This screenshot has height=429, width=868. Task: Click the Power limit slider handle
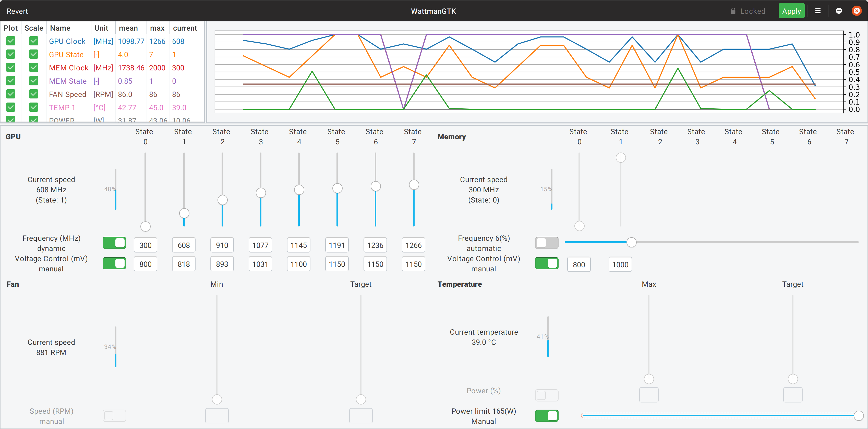858,416
